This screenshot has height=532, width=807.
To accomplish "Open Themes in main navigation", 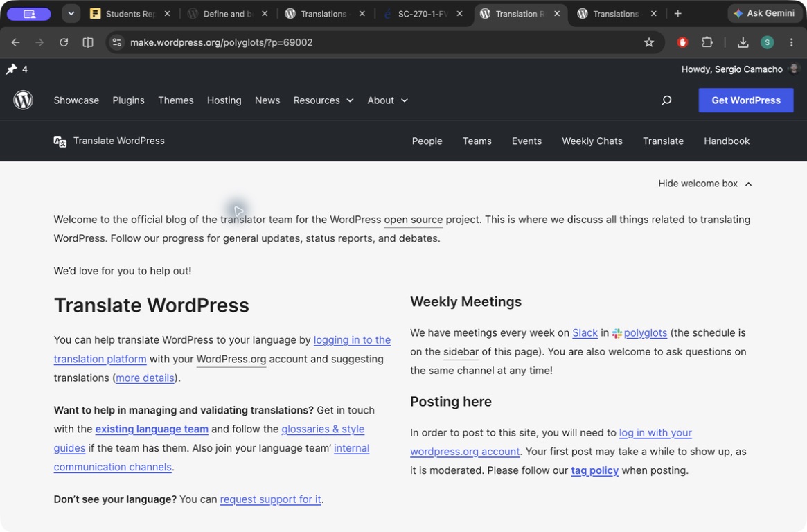I will click(175, 100).
